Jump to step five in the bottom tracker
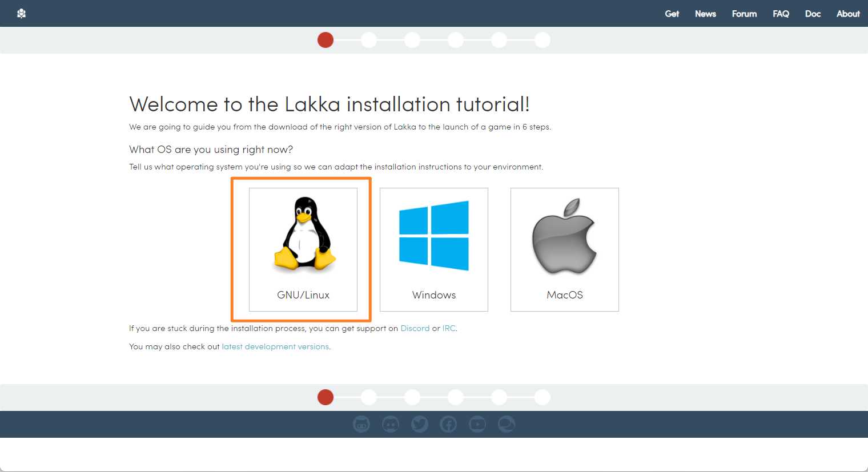The width and height of the screenshot is (868, 472). tap(499, 397)
